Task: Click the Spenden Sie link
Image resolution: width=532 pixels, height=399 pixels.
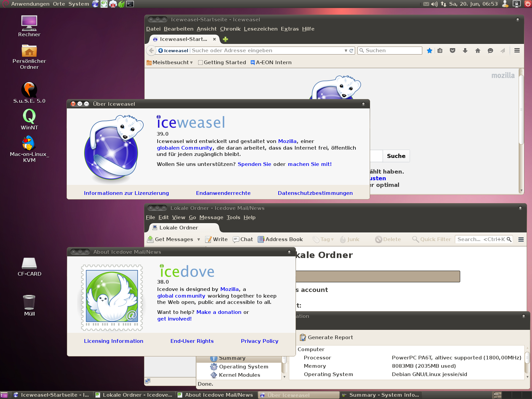Action: point(254,164)
